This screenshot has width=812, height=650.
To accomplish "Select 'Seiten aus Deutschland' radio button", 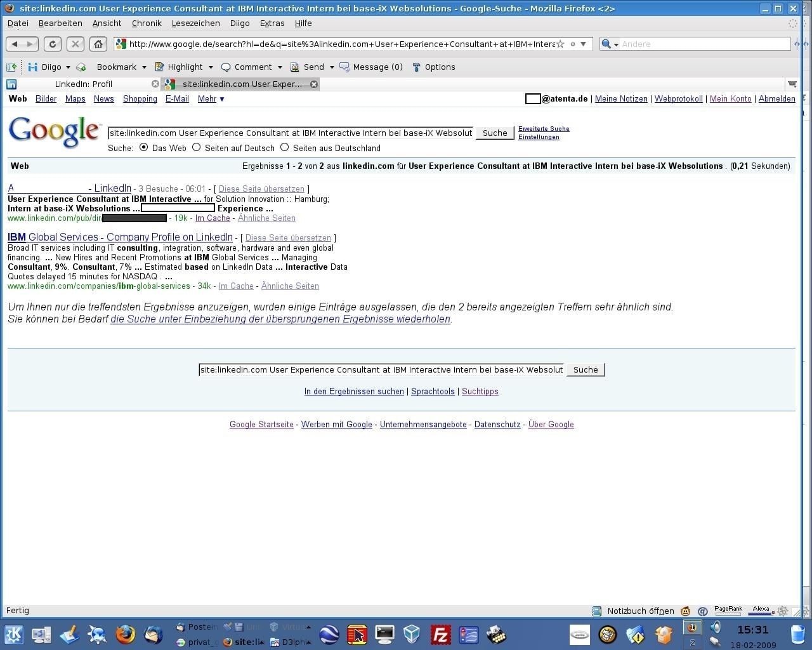I will tap(285, 147).
